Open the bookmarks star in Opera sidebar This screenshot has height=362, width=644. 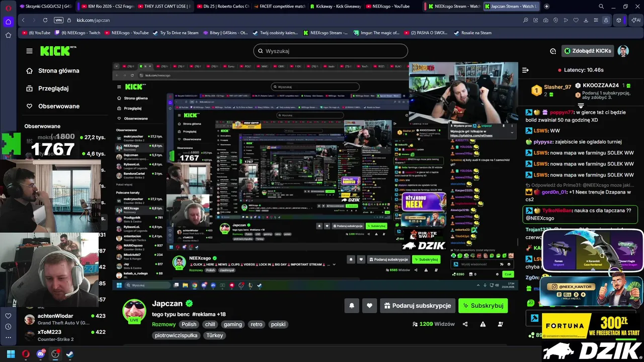pyautogui.click(x=8, y=35)
